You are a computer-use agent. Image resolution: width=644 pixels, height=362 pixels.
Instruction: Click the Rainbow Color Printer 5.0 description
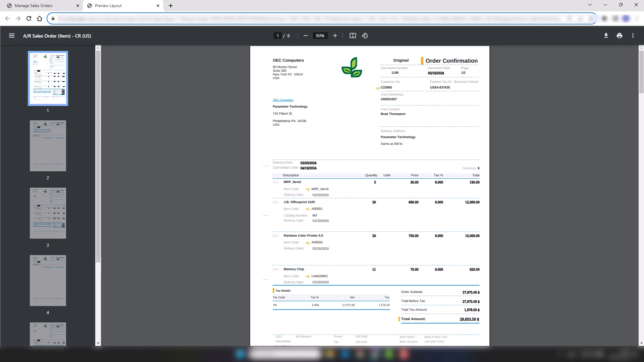tap(303, 236)
